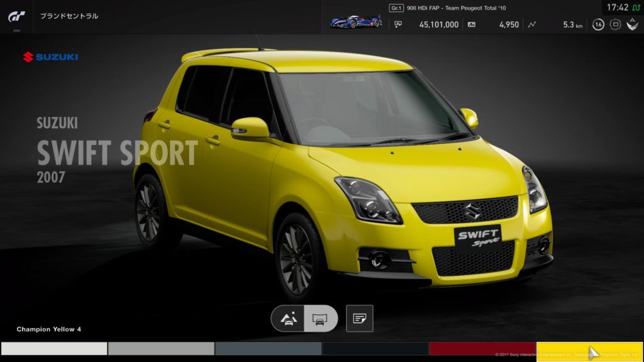The image size is (644, 362).
Task: Select the Peugeot 908 garage car thumbnail
Action: tap(356, 21)
